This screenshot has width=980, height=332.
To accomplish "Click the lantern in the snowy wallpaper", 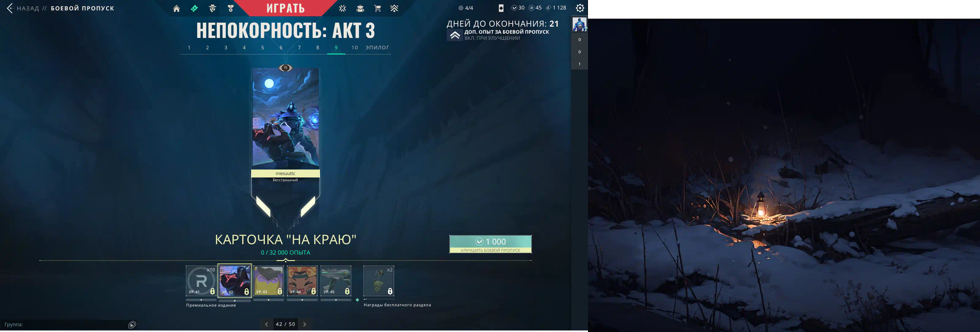I will pos(760,205).
